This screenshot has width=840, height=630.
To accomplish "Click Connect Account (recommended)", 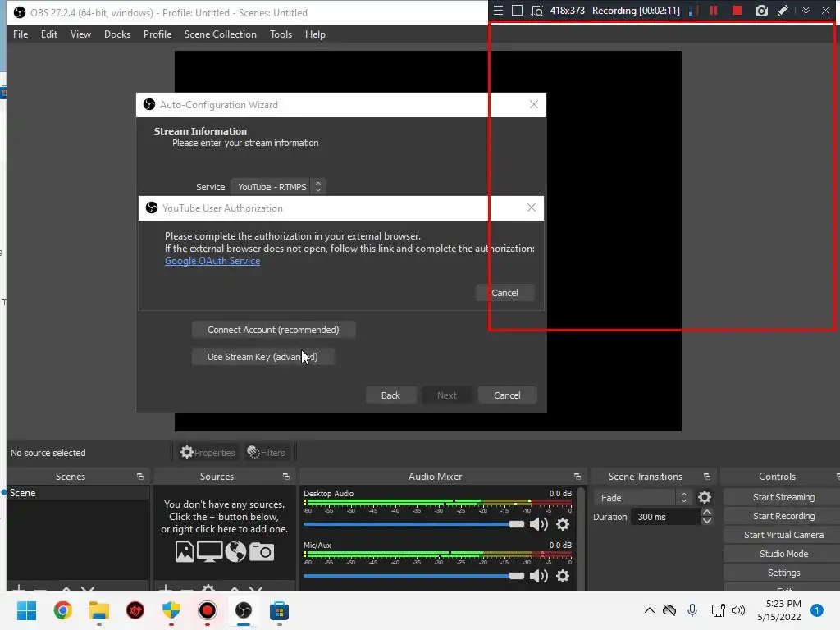I will (x=273, y=330).
